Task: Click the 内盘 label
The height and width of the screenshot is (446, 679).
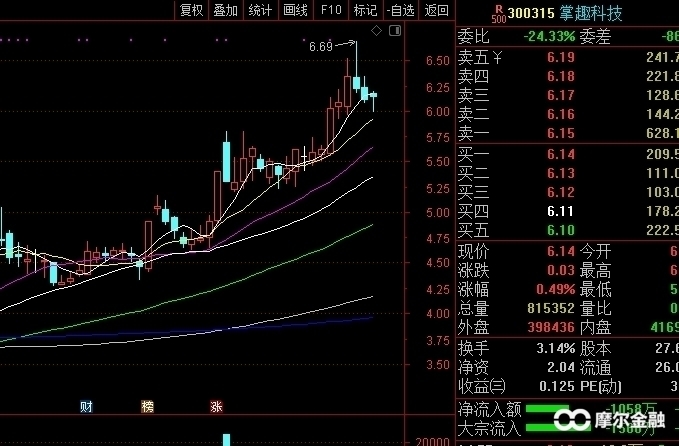Action: [x=595, y=327]
